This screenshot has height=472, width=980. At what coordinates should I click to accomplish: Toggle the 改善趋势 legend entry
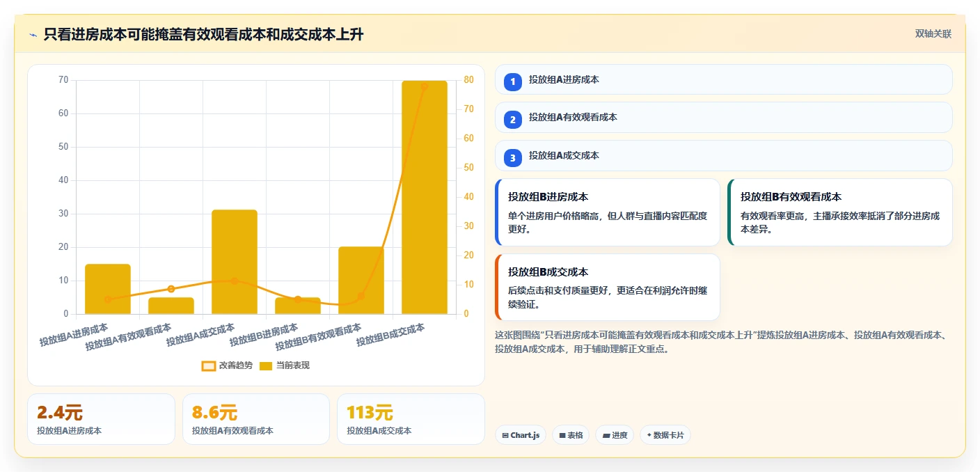(x=227, y=365)
